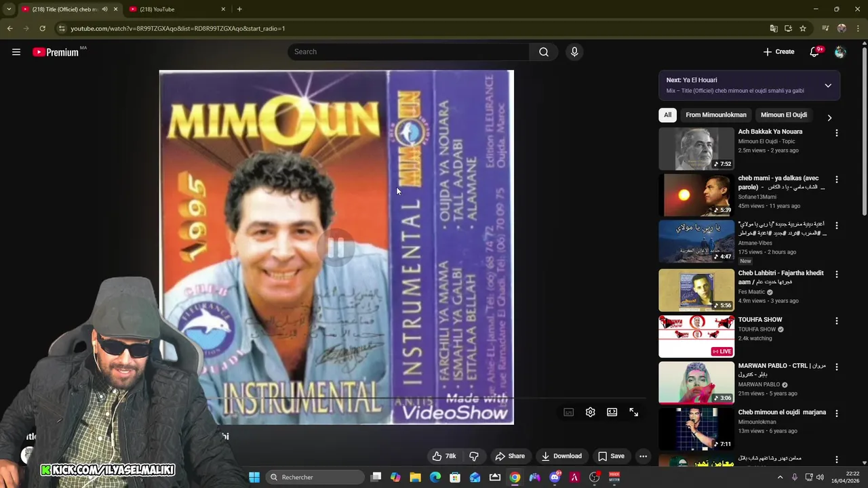Open the TOUHFA SHOW live stream title

tap(760, 319)
